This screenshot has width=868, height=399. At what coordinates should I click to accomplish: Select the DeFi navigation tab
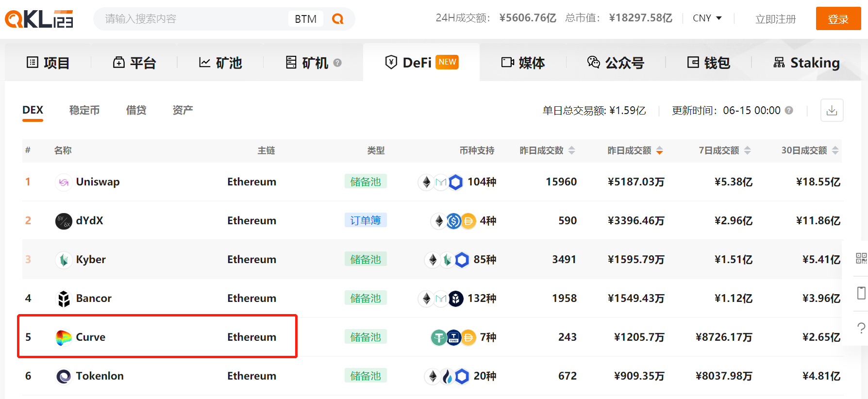point(421,63)
